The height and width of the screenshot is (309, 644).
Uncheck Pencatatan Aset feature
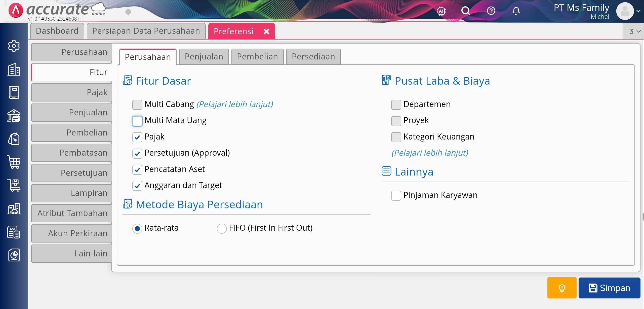(137, 170)
